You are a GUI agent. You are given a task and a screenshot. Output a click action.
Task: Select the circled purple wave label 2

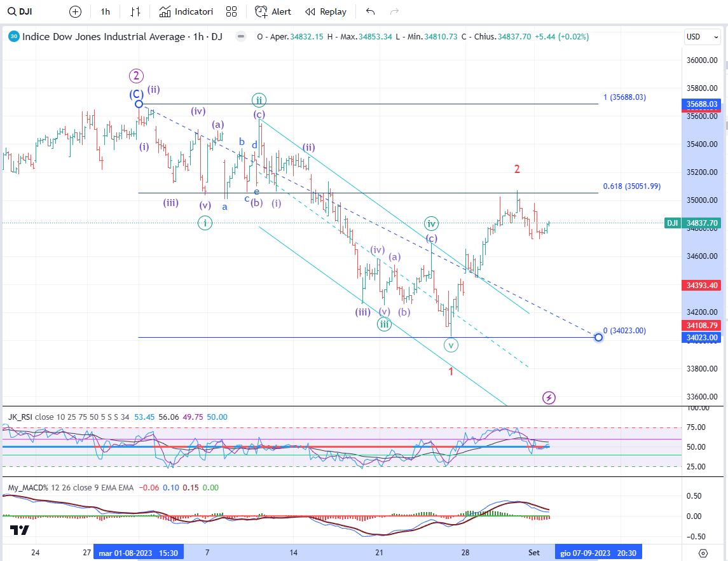pos(136,76)
